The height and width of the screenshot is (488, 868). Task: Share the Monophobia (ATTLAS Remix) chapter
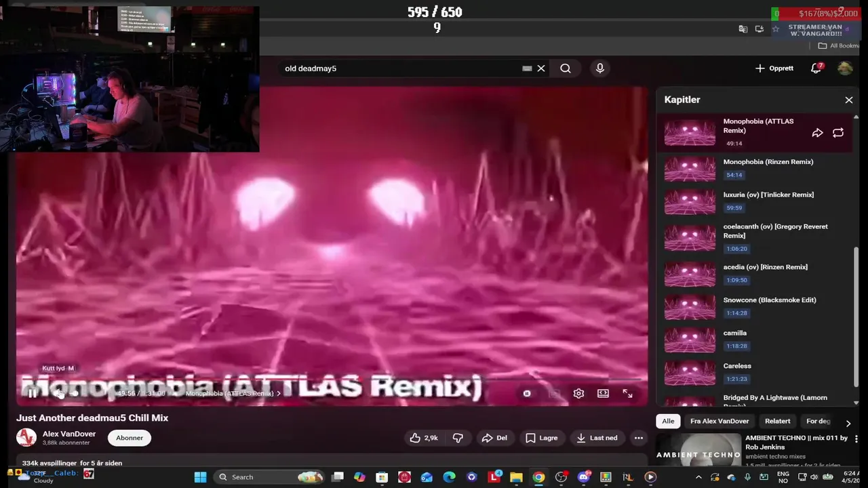point(817,133)
